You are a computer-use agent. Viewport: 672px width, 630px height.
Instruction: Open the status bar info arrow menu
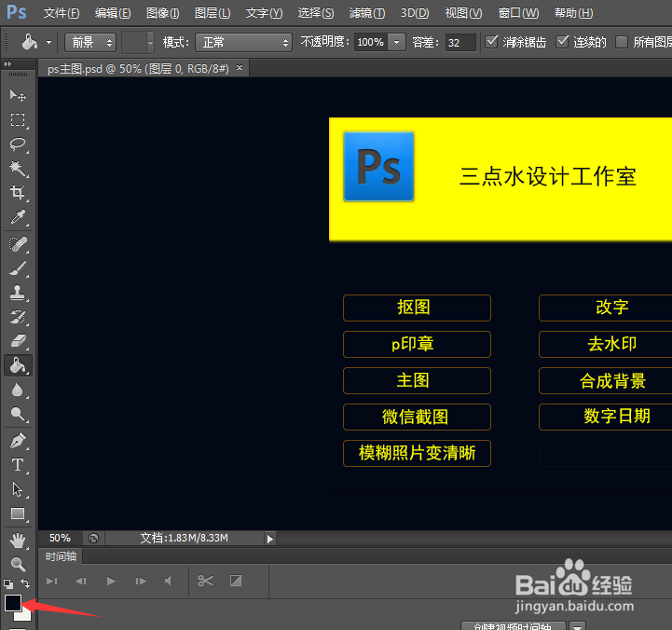269,539
